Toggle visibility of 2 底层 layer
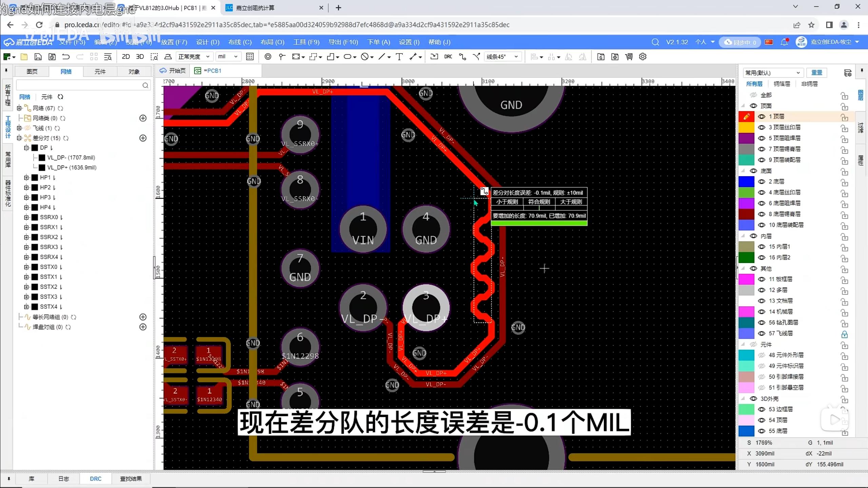Screen dimensions: 868x488 click(762, 182)
